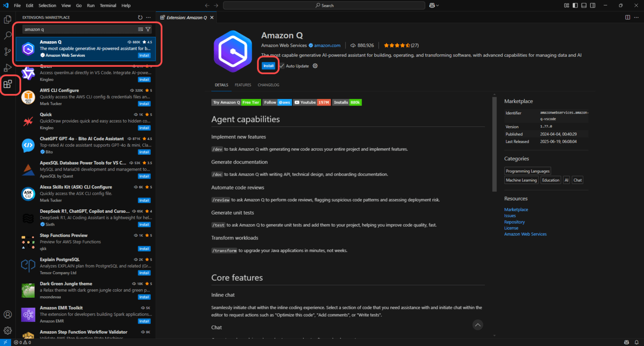The width and height of the screenshot is (644, 346).
Task: Install Amazon Q from the results list
Action: click(144, 55)
